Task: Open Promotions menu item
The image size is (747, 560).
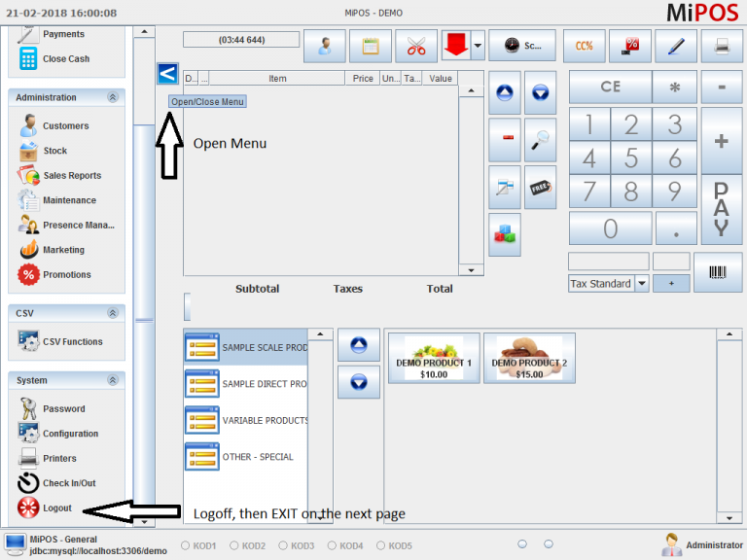Action: pos(54,274)
